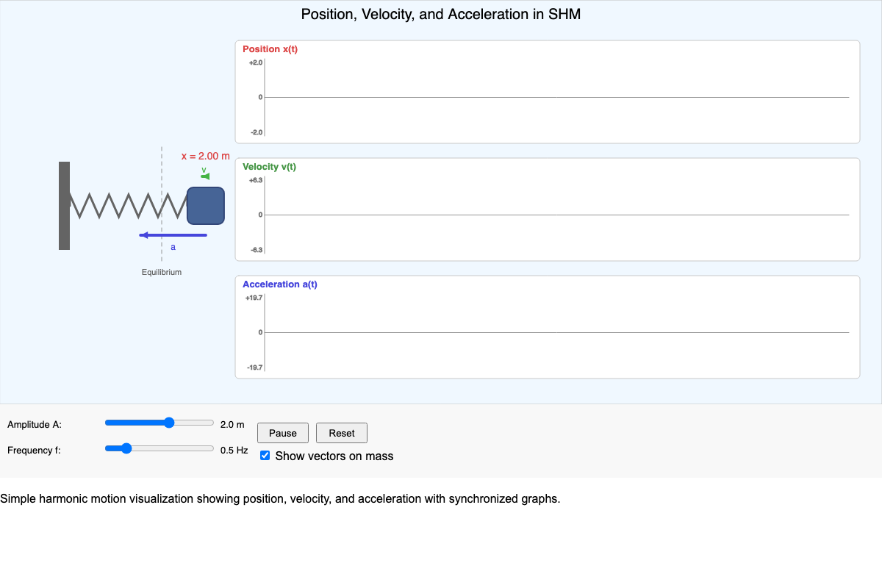Reset the simulation

coord(341,432)
